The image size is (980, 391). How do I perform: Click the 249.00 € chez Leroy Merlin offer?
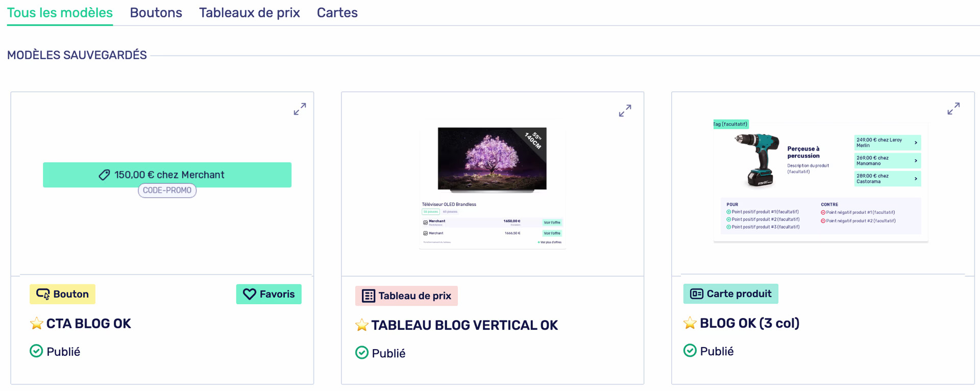pos(887,142)
